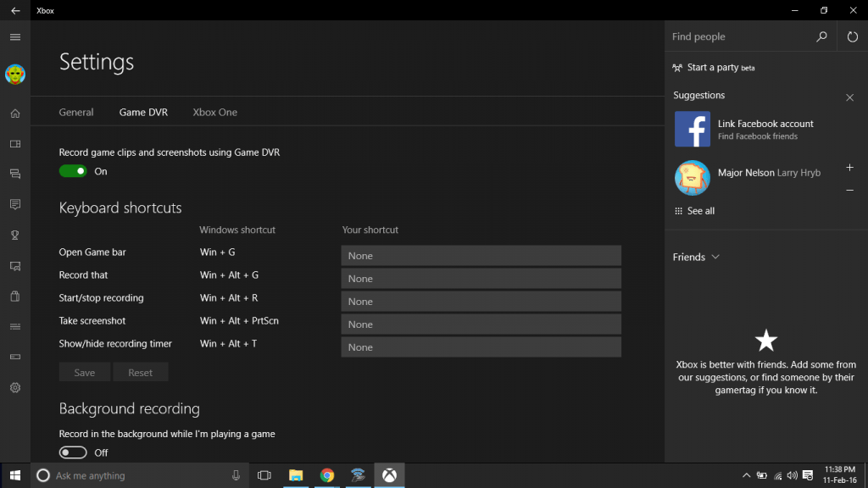Set custom shortcut for Record that
Screen dimensions: 868x488
481,279
